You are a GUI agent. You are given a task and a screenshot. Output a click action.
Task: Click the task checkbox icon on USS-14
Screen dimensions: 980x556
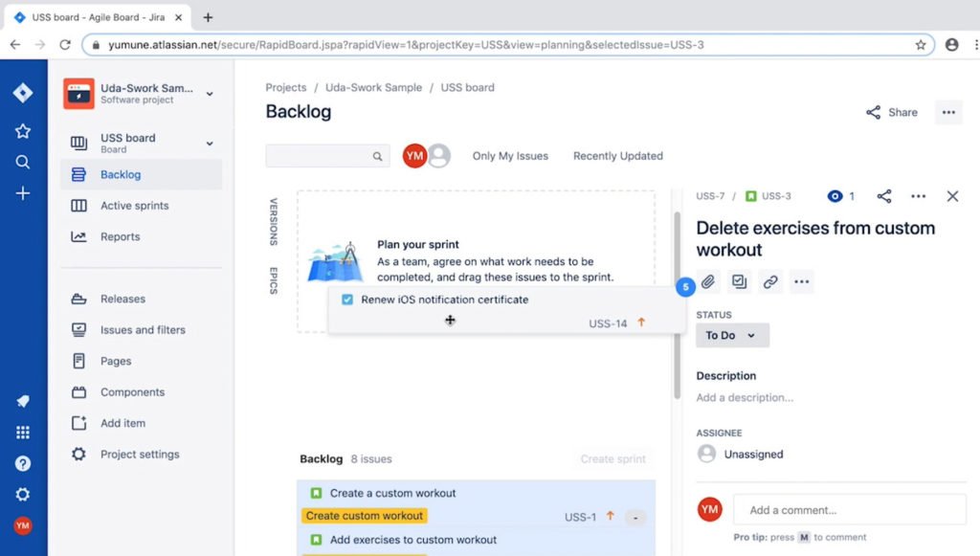coord(347,300)
